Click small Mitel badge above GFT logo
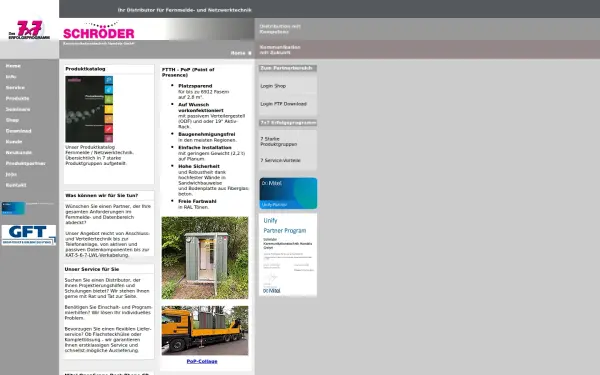The image size is (600, 375). click(13, 208)
